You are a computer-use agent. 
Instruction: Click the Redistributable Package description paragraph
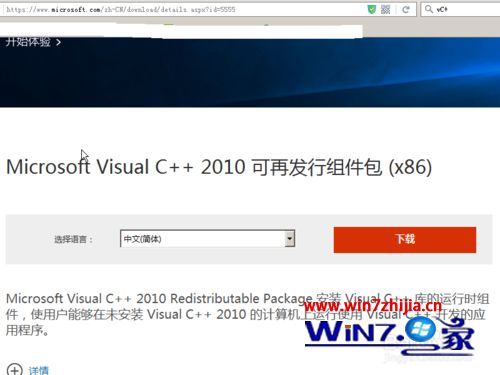coord(247,314)
